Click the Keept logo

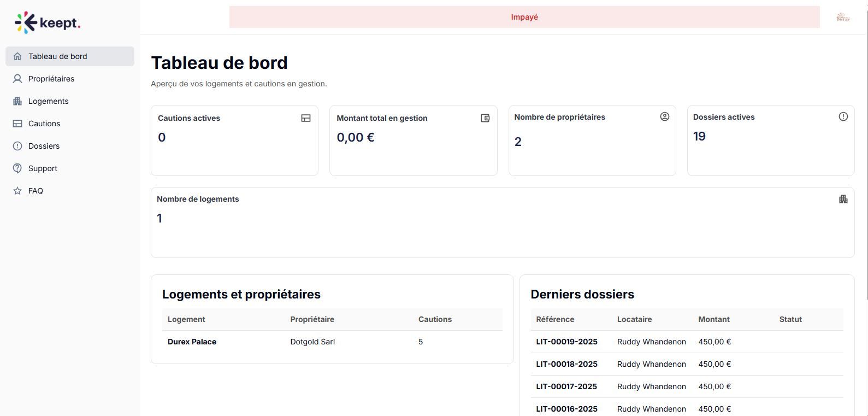(x=48, y=23)
